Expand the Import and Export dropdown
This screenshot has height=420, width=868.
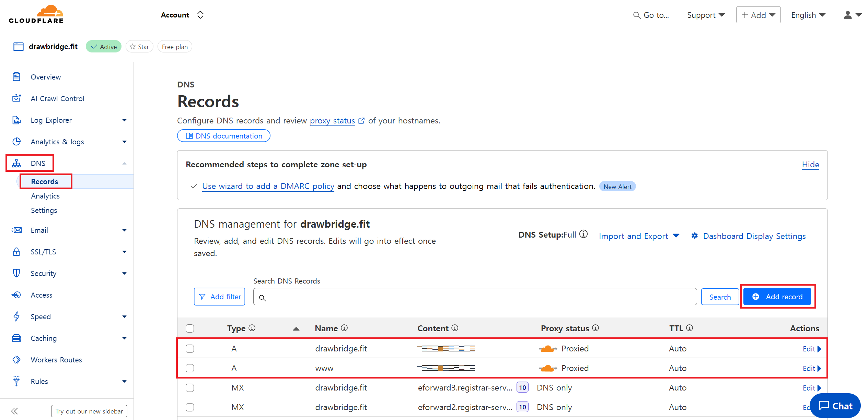pyautogui.click(x=639, y=236)
